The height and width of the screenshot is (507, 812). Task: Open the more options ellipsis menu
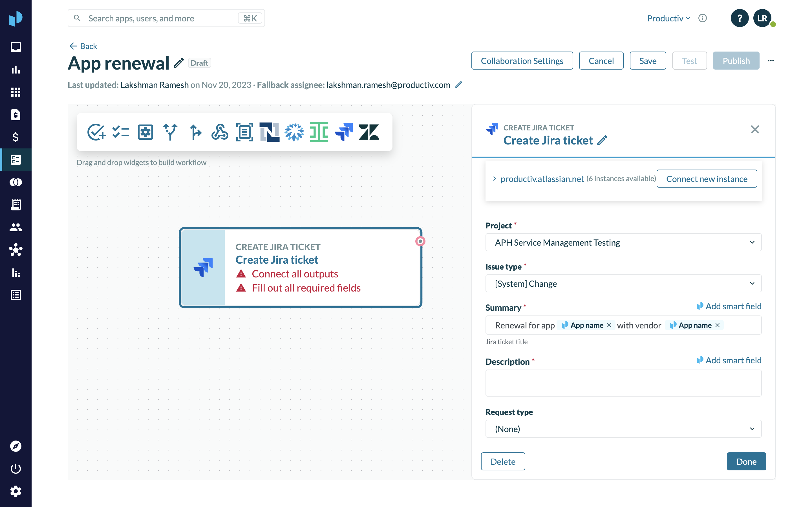(x=771, y=61)
